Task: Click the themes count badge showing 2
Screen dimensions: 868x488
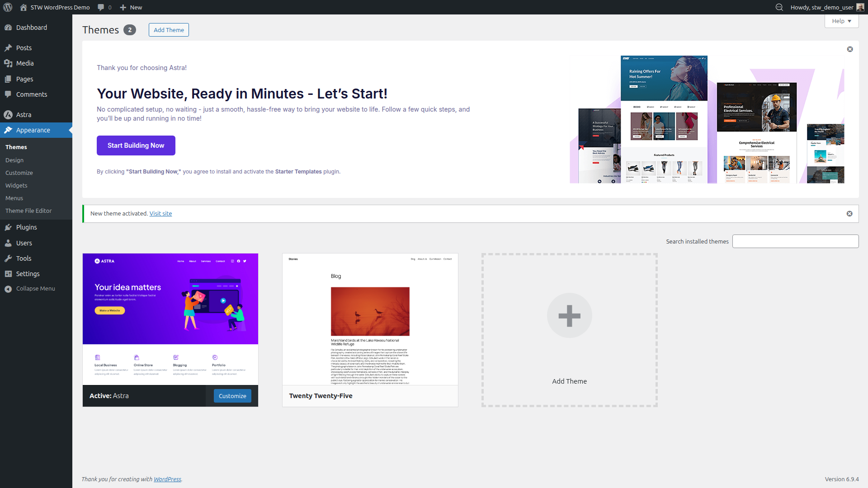Action: pyautogui.click(x=130, y=30)
